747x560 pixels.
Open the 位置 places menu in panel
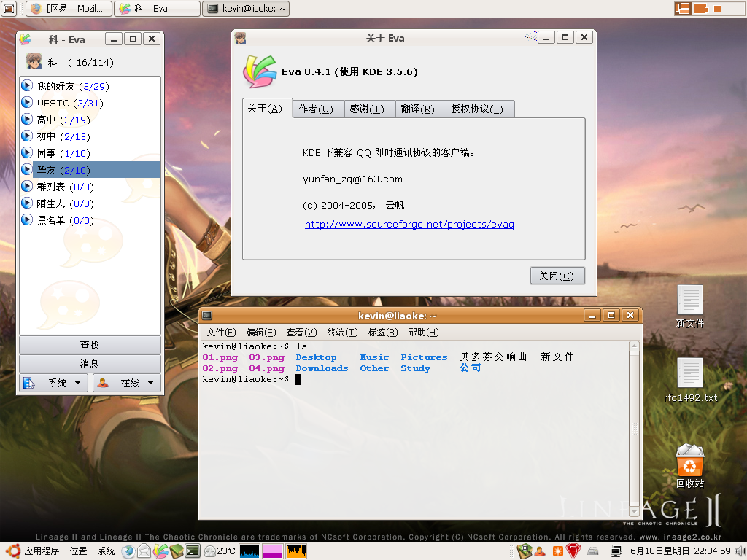point(79,551)
